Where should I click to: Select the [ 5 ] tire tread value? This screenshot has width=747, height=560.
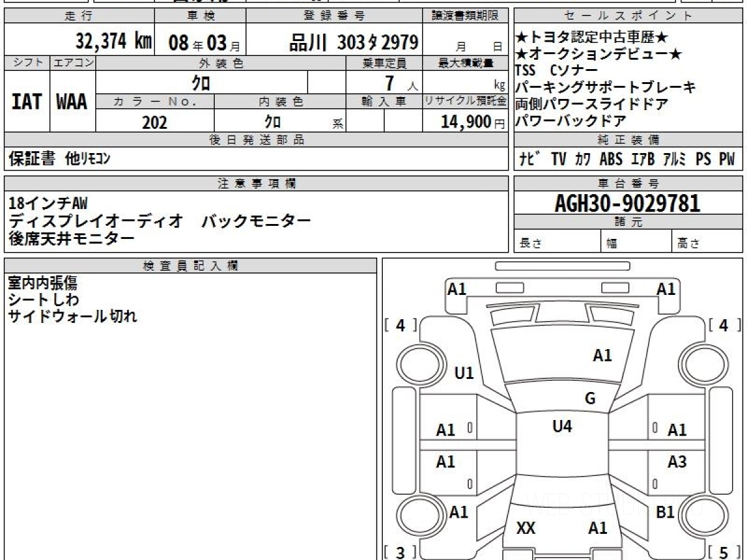pos(723,553)
